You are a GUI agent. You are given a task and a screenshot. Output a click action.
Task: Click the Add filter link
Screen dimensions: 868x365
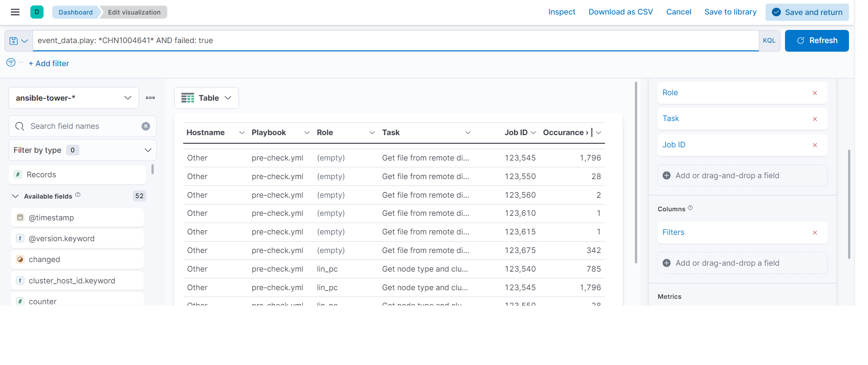49,63
